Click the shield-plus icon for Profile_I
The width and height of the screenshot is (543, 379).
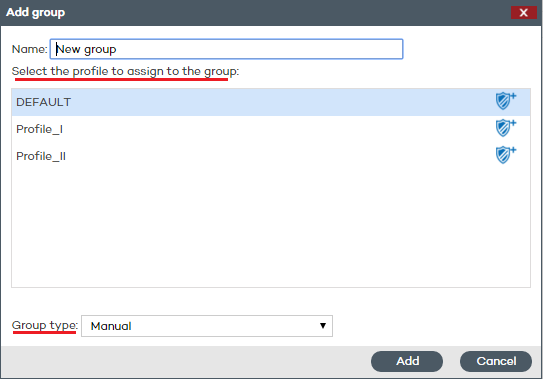pyautogui.click(x=506, y=128)
